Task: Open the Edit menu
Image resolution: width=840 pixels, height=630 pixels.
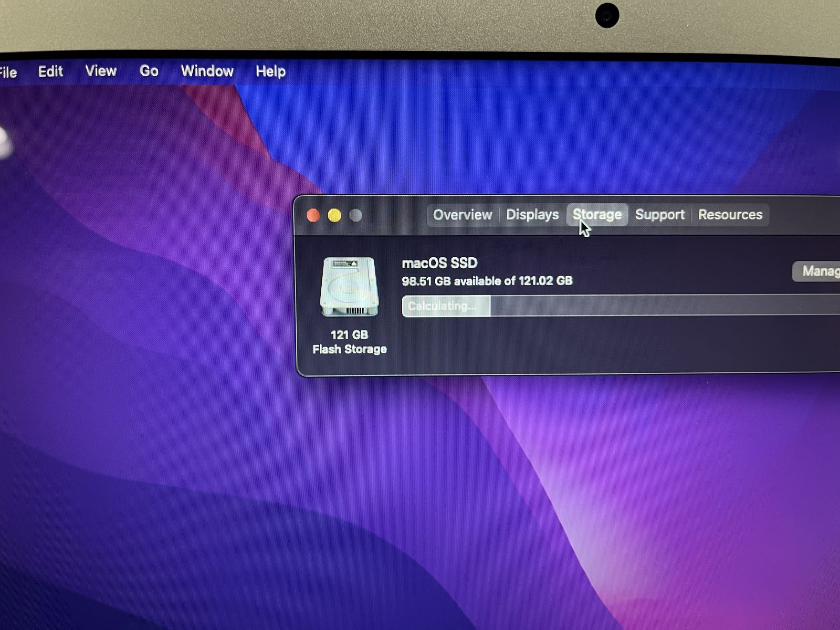Action: (50, 71)
